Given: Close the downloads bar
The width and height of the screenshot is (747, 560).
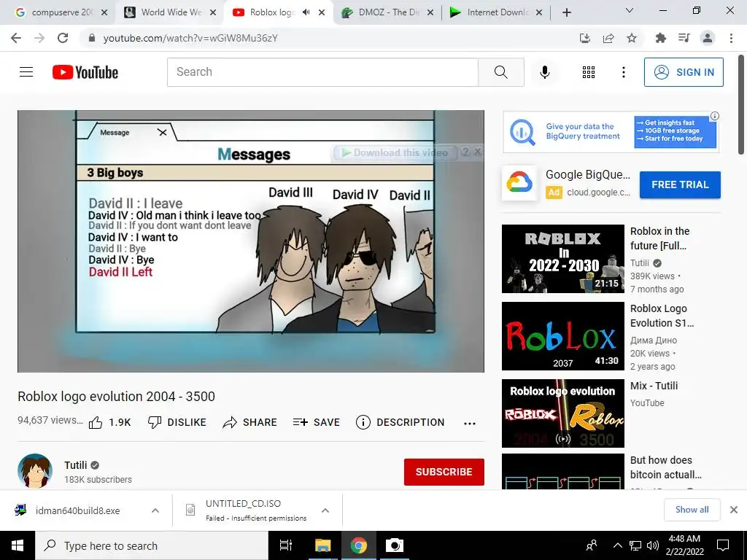Looking at the screenshot, I should (734, 510).
